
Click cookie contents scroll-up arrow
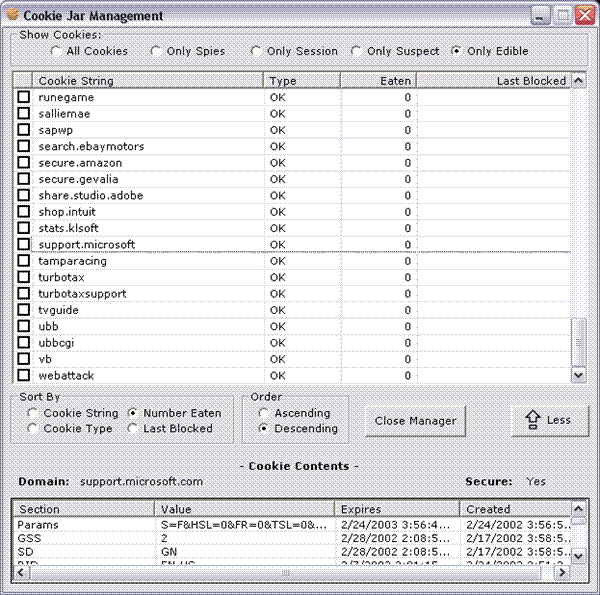pos(579,509)
